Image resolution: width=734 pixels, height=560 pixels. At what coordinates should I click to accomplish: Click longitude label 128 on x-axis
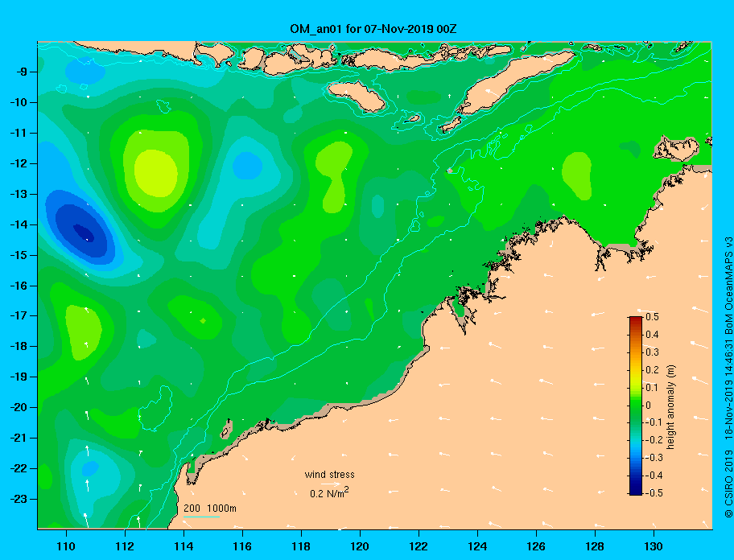pyautogui.click(x=595, y=546)
